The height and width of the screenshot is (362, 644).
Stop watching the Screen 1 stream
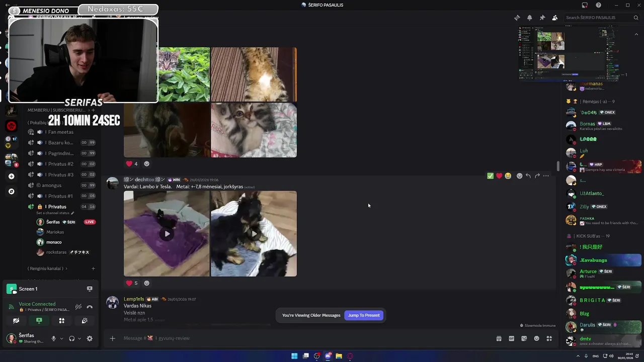pos(90,289)
